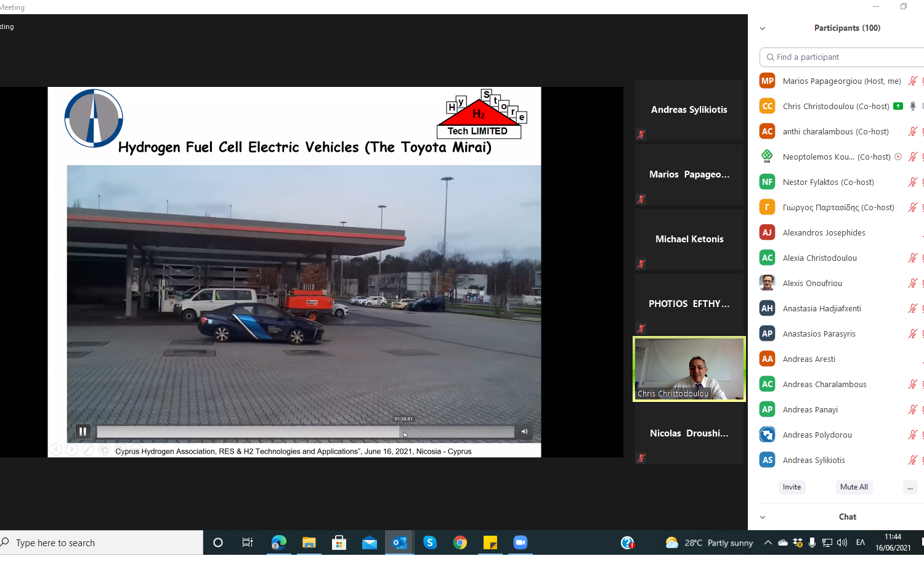Open see all slides icon
This screenshot has height=577, width=924.
click(x=104, y=449)
